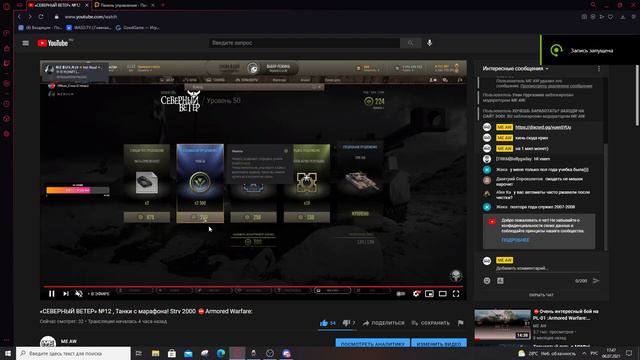This screenshot has width=640, height=360.
Task: Go forward in browser history
Action: pyautogui.click(x=30, y=17)
